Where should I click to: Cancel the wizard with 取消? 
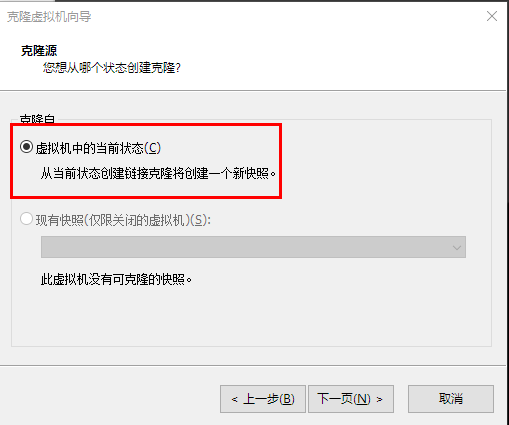pyautogui.click(x=451, y=399)
